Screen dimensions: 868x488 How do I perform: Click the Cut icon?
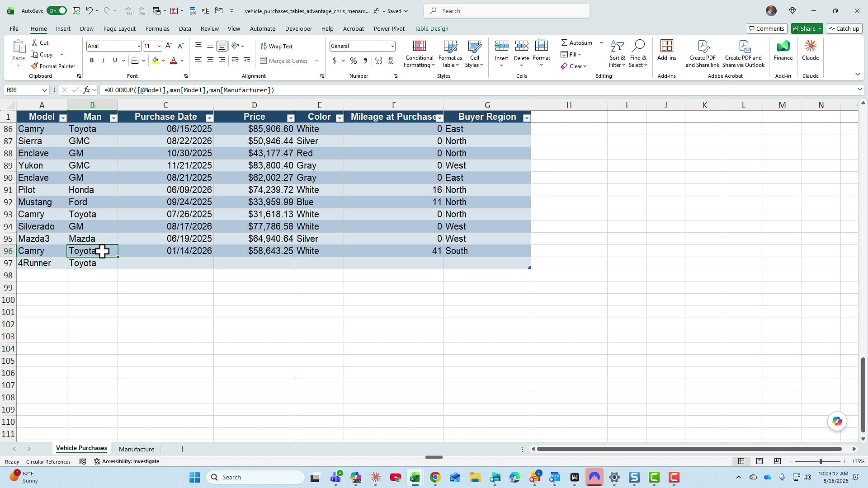coord(35,42)
